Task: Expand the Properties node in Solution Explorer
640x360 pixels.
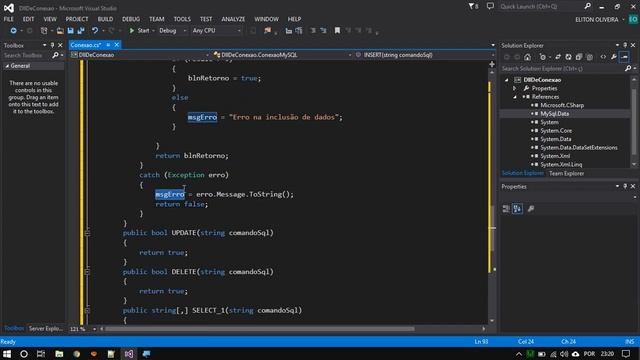Action: (514, 89)
